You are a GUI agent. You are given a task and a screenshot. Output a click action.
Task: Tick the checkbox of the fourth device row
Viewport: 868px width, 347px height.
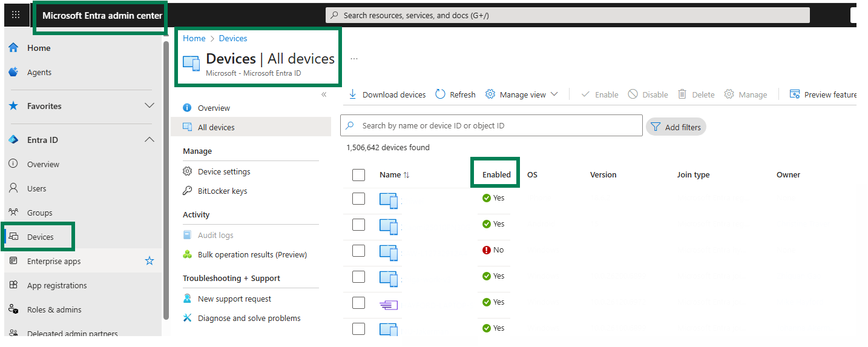(359, 277)
